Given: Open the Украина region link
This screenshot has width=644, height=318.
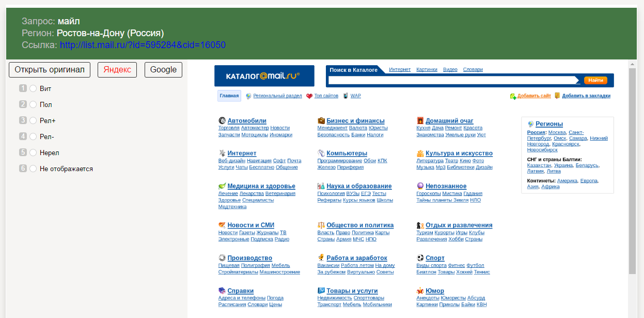Looking at the screenshot, I should point(563,165).
